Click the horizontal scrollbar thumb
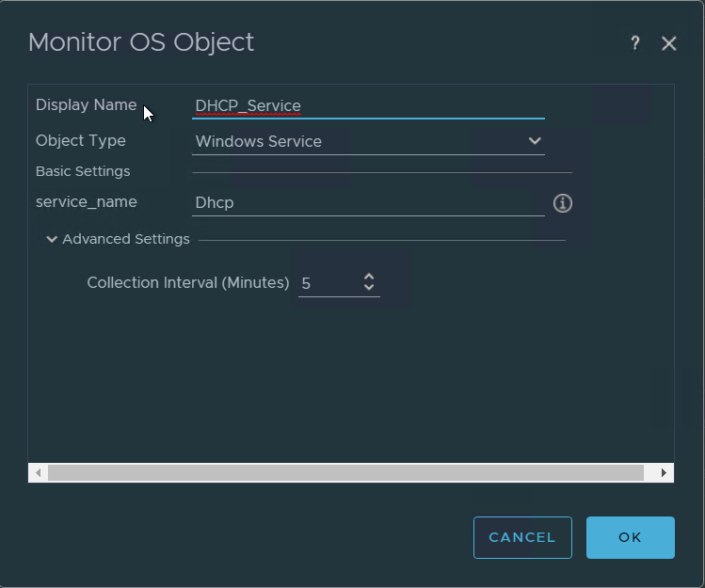The image size is (705, 588). coord(345,472)
